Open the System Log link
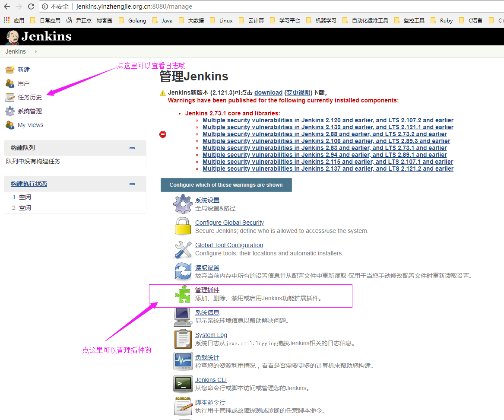The height and width of the screenshot is (420, 504). (x=211, y=335)
